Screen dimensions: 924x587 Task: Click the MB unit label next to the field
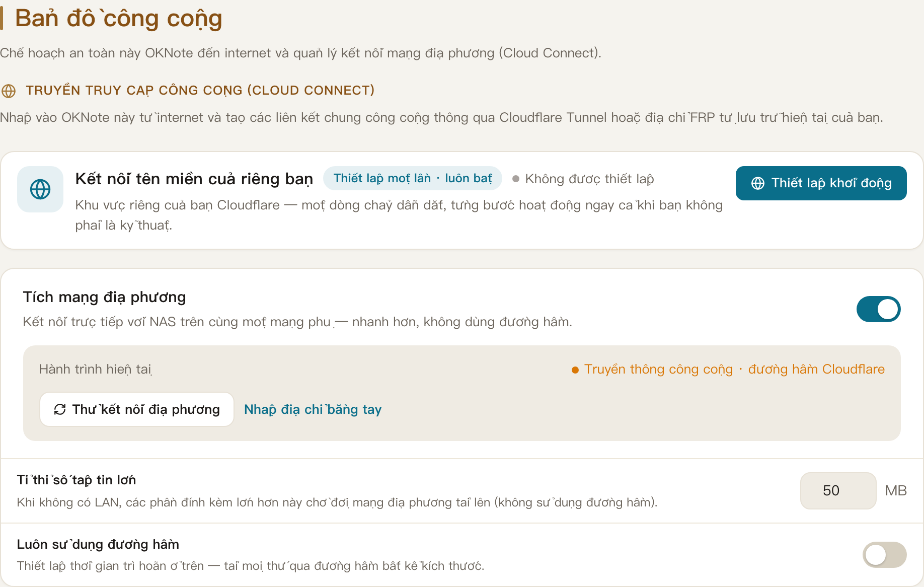[x=896, y=490]
